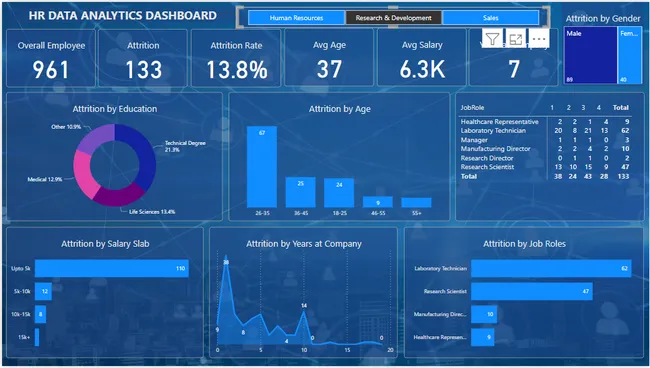Screen dimensions: 650x368
Task: Click the Healthcare Representative row in the matrix
Action: pos(545,121)
